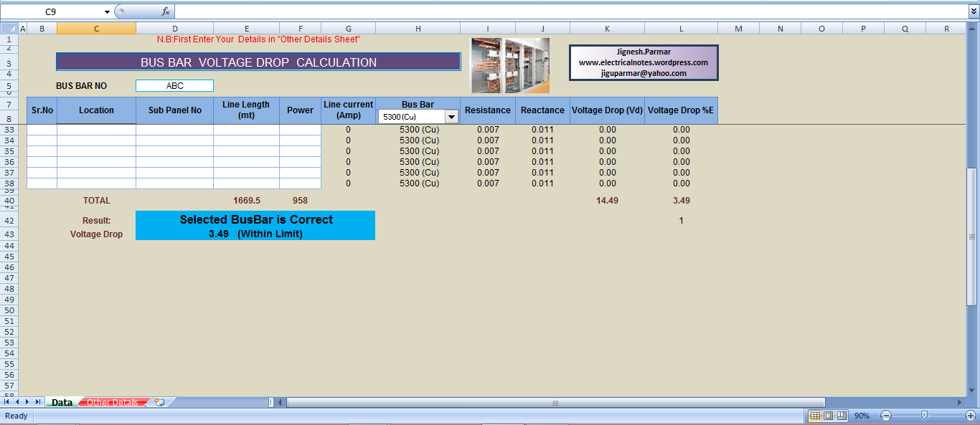The height and width of the screenshot is (425, 980).
Task: Toggle the Data sheet as active
Action: pyautogui.click(x=62, y=402)
